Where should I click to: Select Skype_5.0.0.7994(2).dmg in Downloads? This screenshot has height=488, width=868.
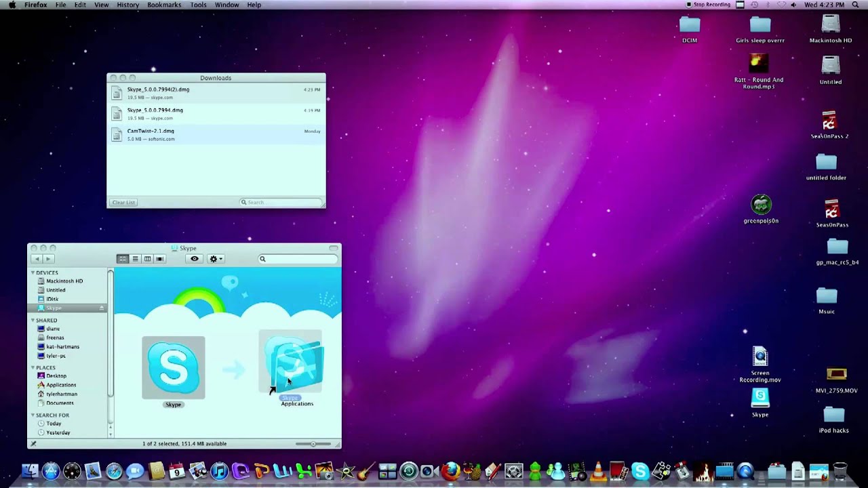[216, 93]
